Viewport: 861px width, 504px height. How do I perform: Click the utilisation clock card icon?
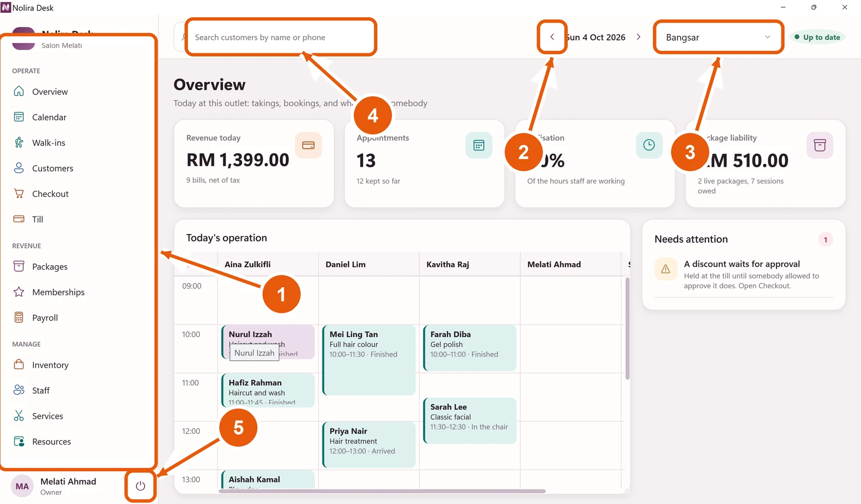pos(649,145)
